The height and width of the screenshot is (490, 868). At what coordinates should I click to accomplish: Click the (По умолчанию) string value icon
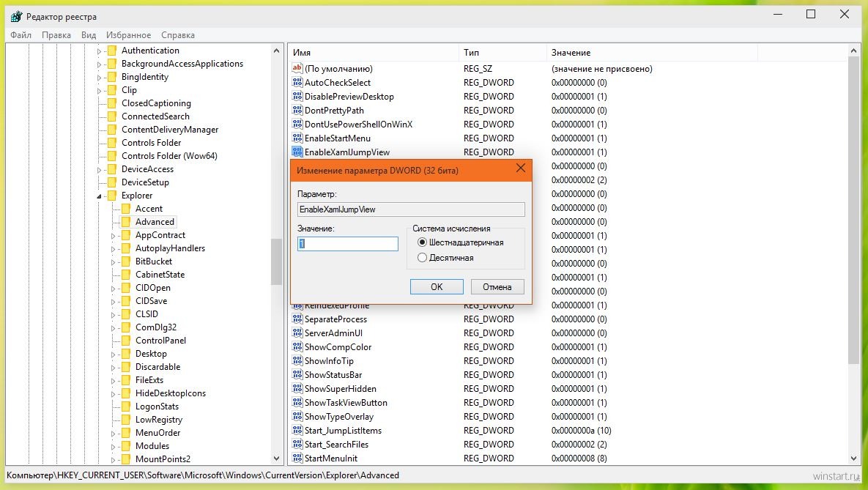(297, 69)
